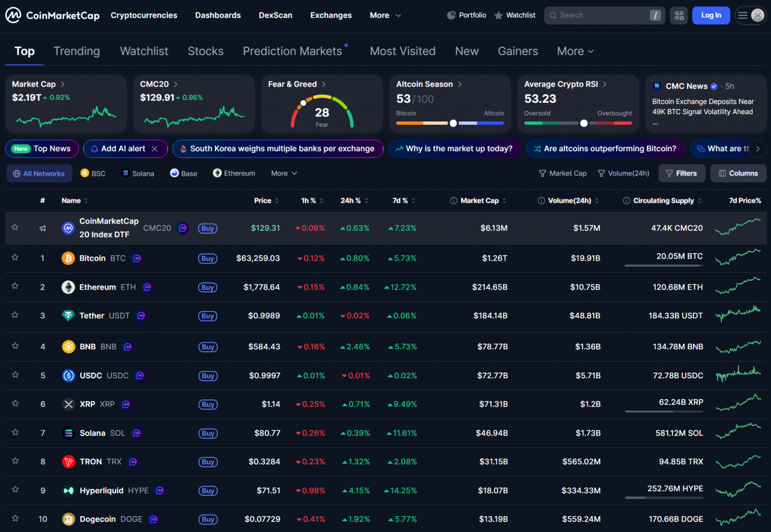Image resolution: width=771 pixels, height=532 pixels.
Task: Expand the More dropdown in category tabs
Action: (575, 51)
